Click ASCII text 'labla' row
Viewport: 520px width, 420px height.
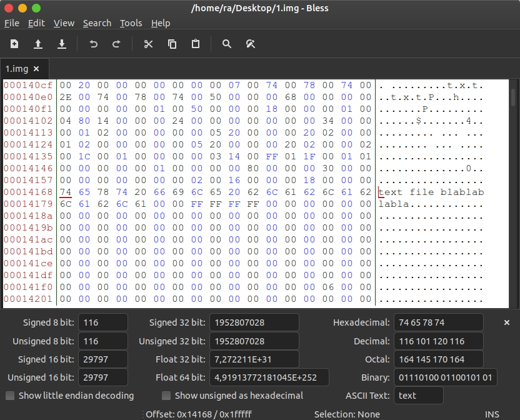coord(394,204)
